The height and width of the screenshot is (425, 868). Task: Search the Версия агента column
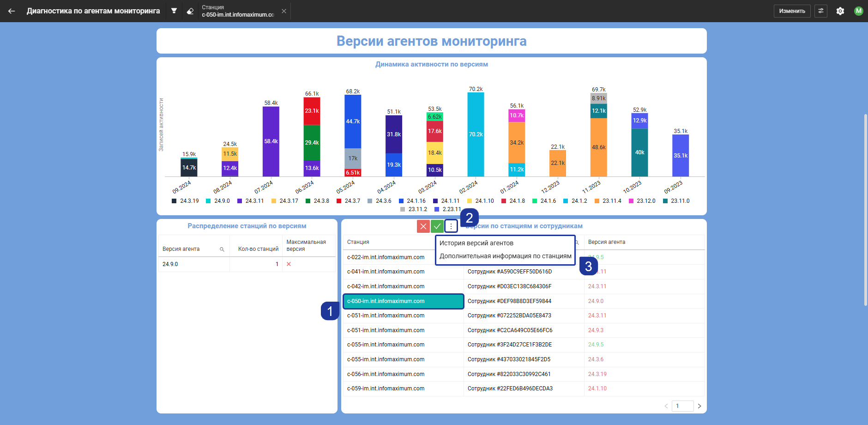pyautogui.click(x=222, y=249)
